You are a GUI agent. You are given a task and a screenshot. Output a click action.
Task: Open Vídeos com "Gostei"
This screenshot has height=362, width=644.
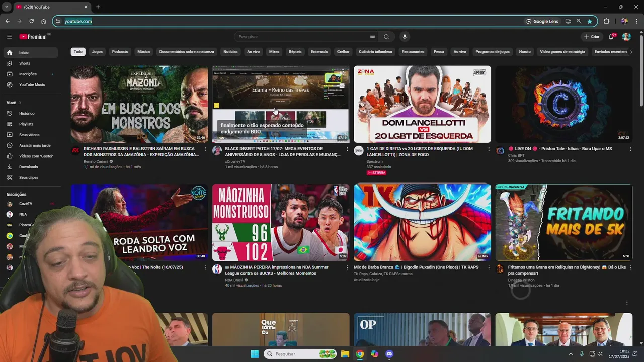point(31,156)
